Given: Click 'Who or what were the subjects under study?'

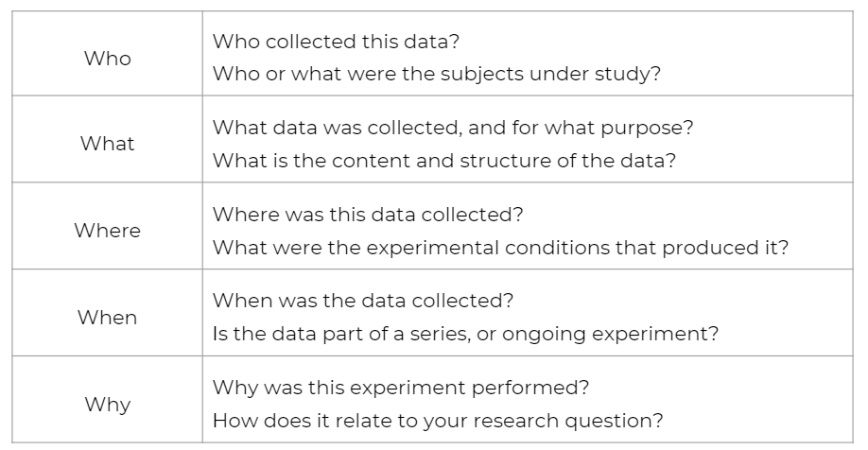Looking at the screenshot, I should [x=437, y=74].
